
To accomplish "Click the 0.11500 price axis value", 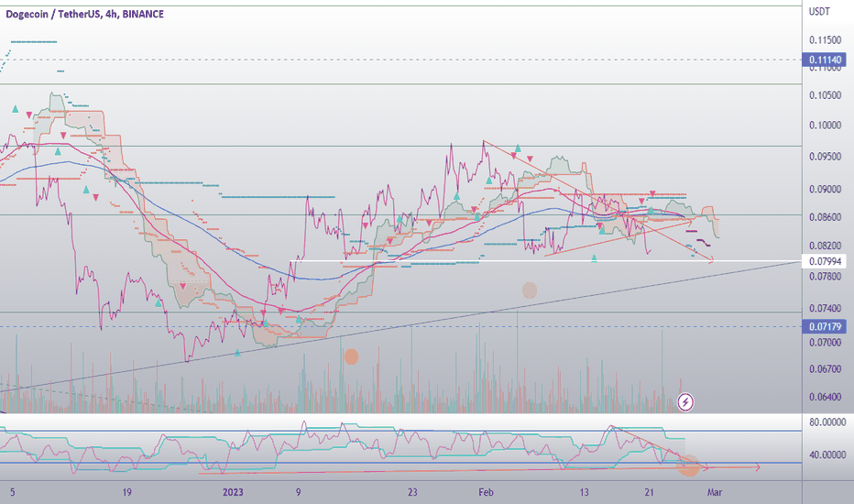I will click(x=825, y=40).
